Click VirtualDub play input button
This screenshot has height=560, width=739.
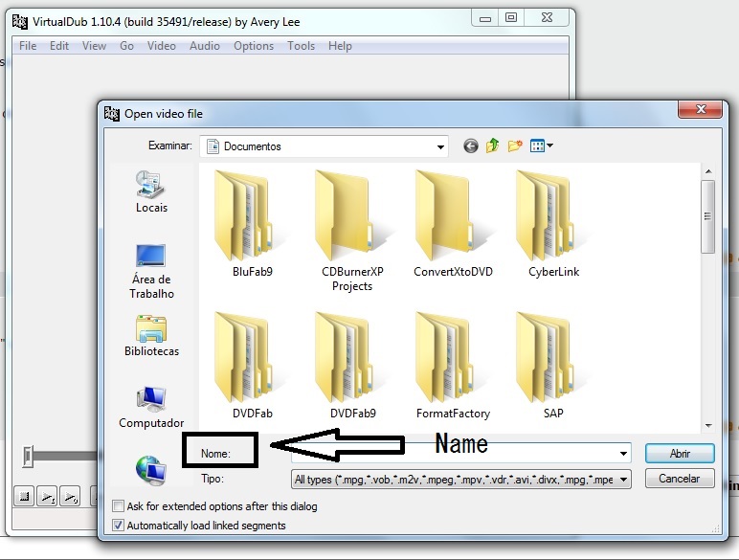point(47,497)
